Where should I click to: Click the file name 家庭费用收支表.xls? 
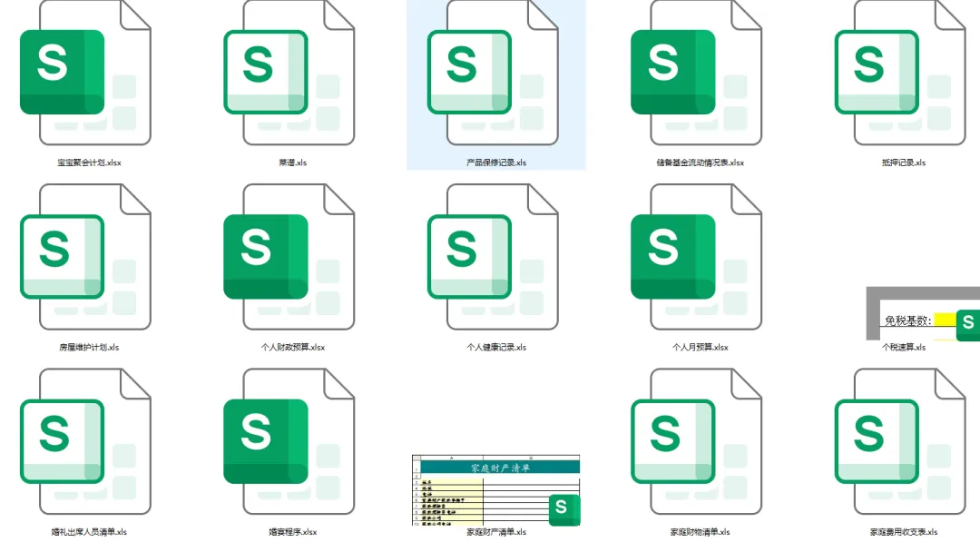tap(904, 532)
